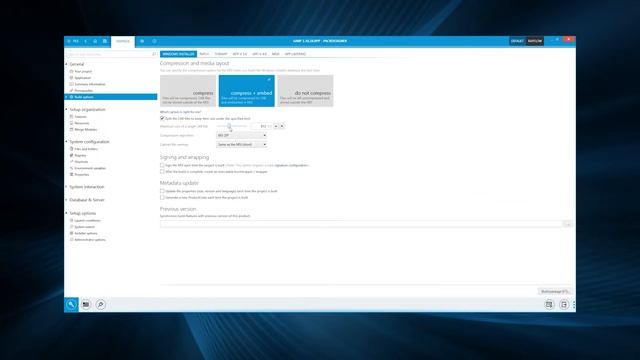Click the Application item icon in sidebar
640x360 pixels.
pyautogui.click(x=71, y=78)
